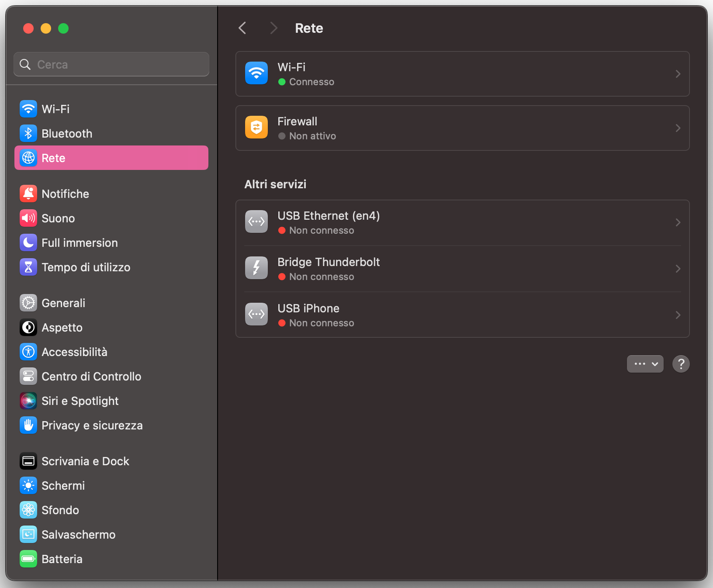Click the Accessibilità icon
Image resolution: width=713 pixels, height=588 pixels.
(28, 352)
